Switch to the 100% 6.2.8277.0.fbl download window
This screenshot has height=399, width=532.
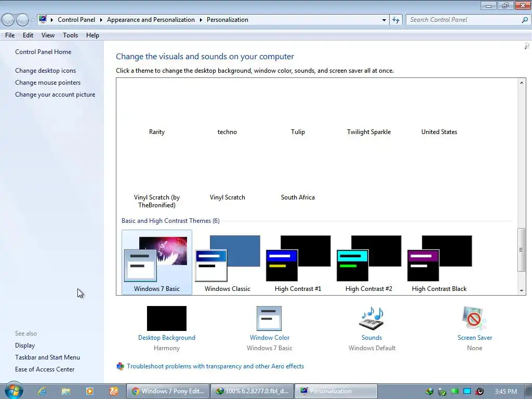(x=252, y=391)
